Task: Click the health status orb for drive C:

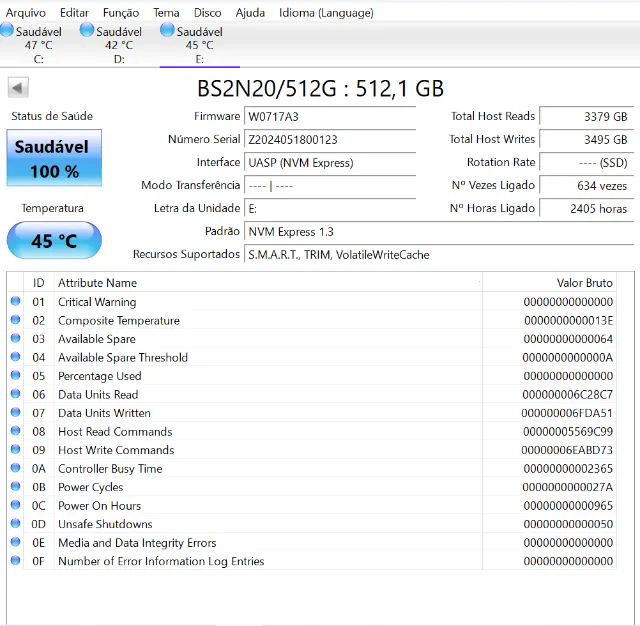Action: point(7,30)
